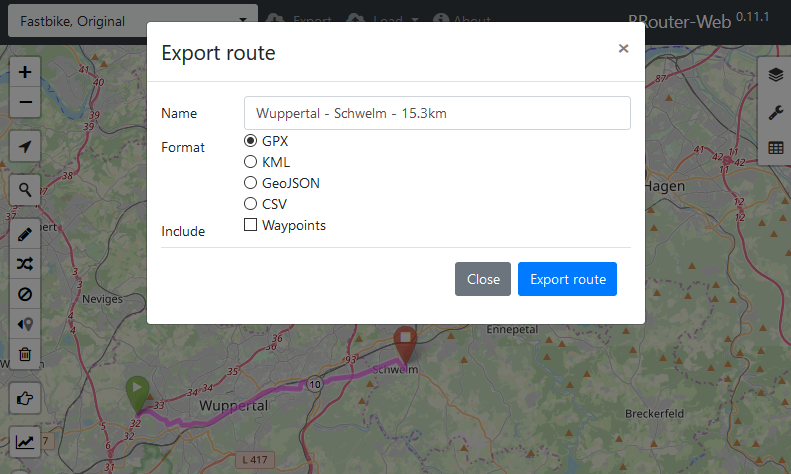The image size is (791, 474).
Task: Click the locate position arrow icon
Action: (x=25, y=146)
